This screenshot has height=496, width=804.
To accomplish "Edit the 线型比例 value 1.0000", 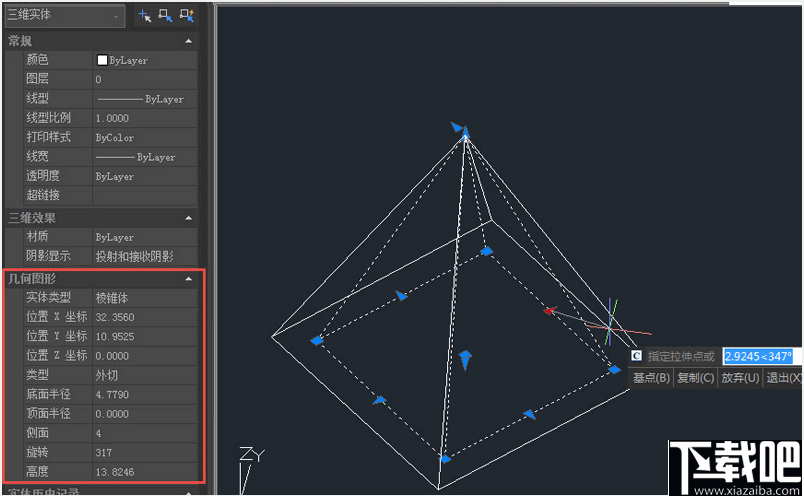I will (x=145, y=118).
